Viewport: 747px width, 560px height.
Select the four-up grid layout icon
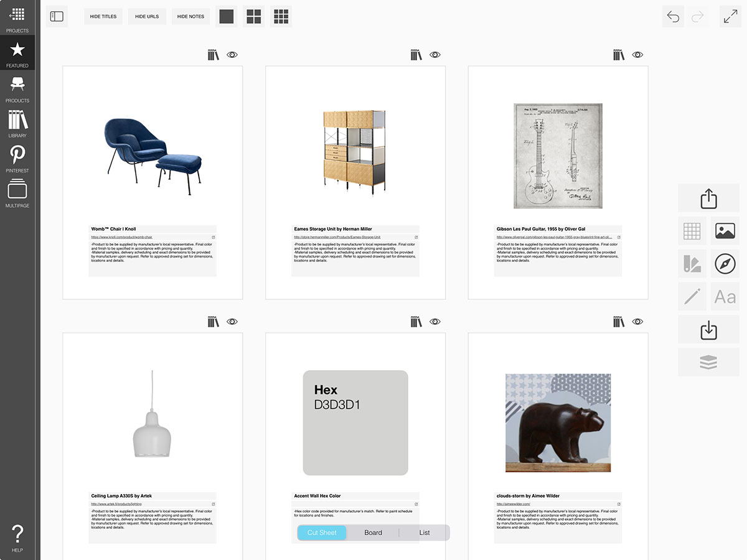[253, 17]
